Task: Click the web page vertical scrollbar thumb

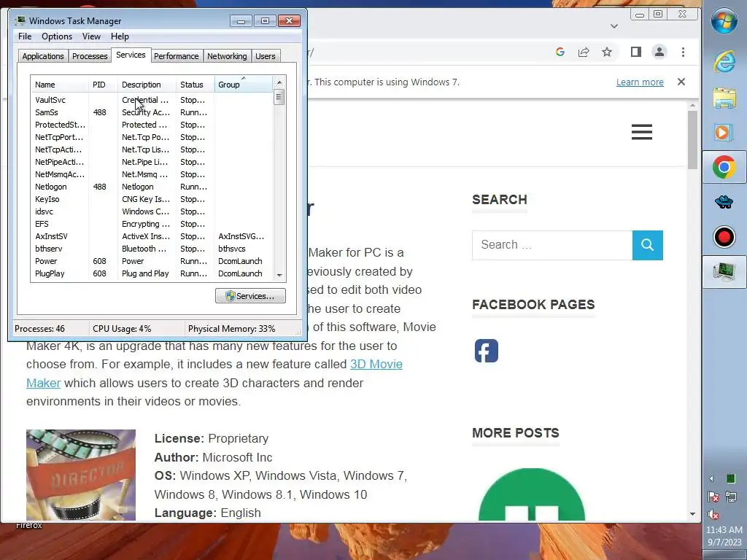Action: point(693,139)
